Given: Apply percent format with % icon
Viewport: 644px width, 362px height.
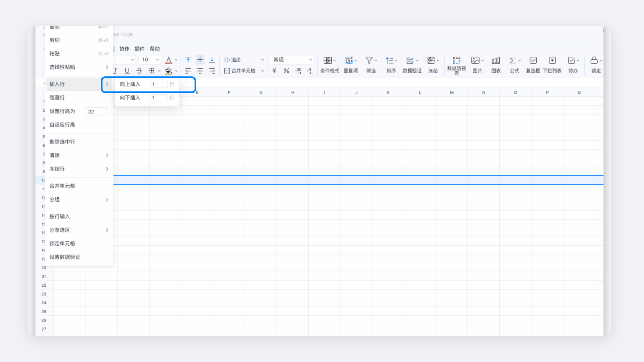Looking at the screenshot, I should pyautogui.click(x=286, y=71).
